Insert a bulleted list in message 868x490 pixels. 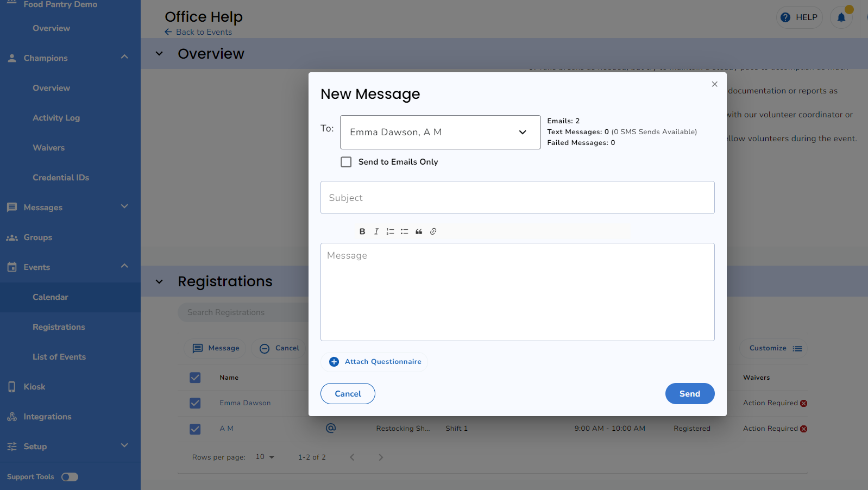click(x=404, y=231)
